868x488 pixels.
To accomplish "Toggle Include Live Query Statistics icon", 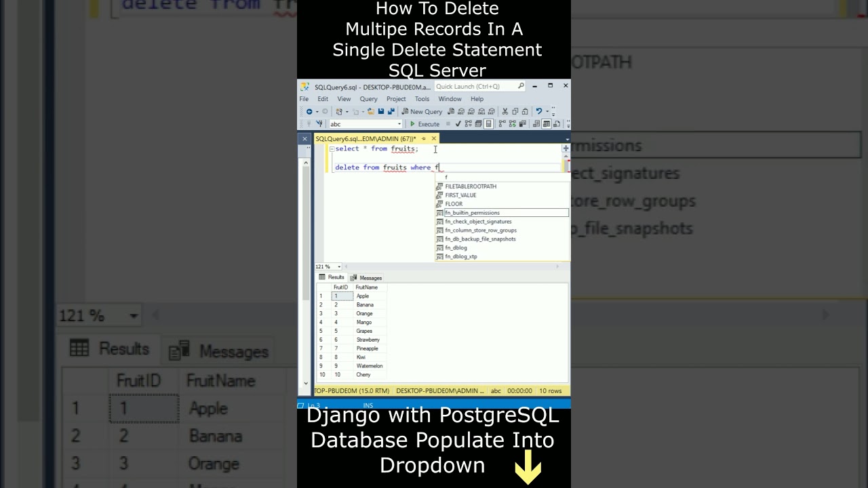I will [513, 124].
